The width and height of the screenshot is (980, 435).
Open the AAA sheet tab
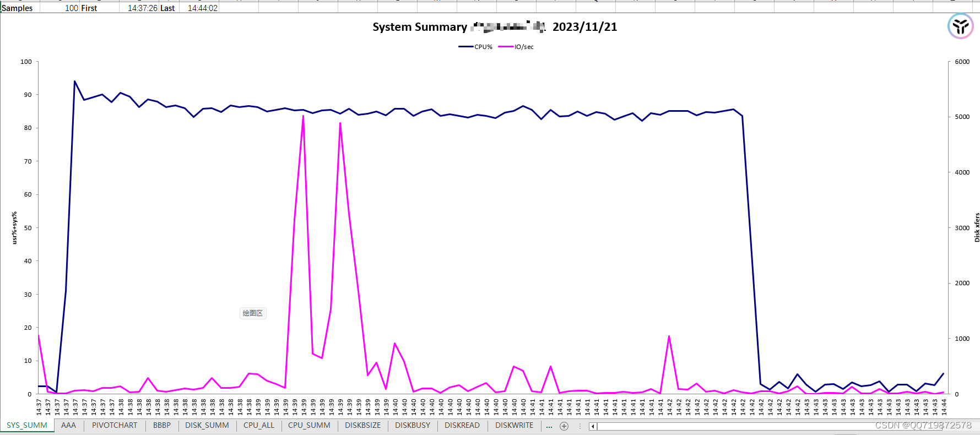pos(68,426)
